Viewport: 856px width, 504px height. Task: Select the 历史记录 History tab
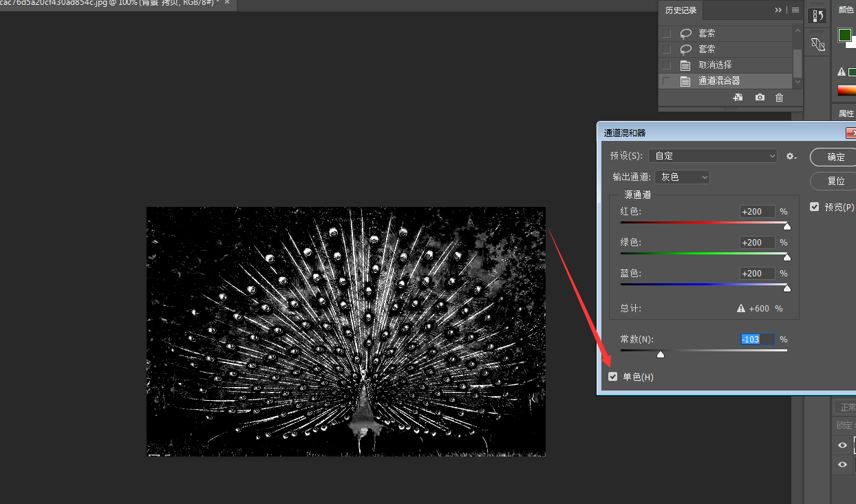pyautogui.click(x=681, y=10)
